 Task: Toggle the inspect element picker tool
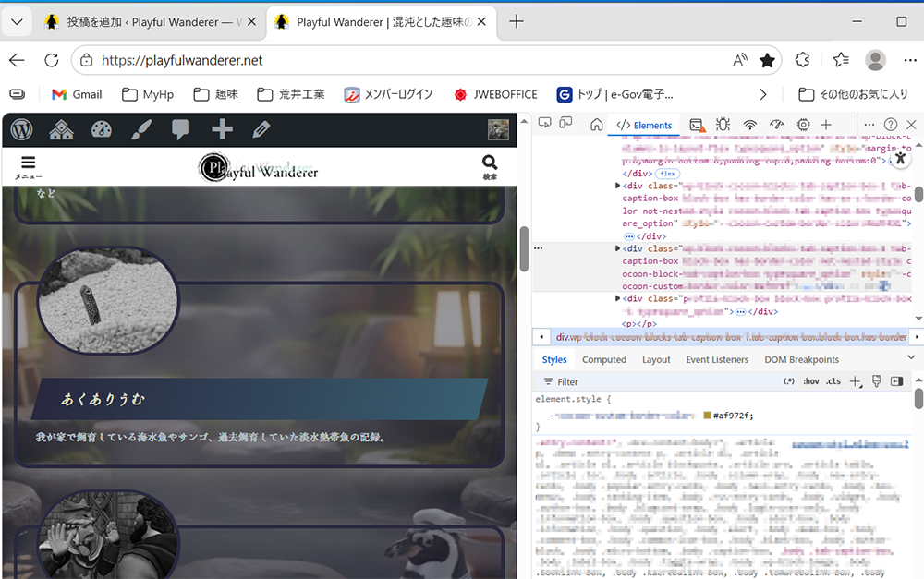click(545, 124)
